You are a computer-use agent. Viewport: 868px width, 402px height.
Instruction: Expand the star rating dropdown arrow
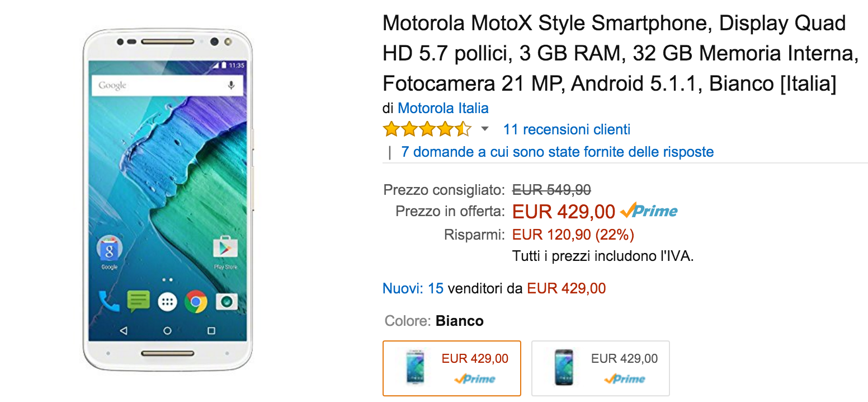click(485, 129)
